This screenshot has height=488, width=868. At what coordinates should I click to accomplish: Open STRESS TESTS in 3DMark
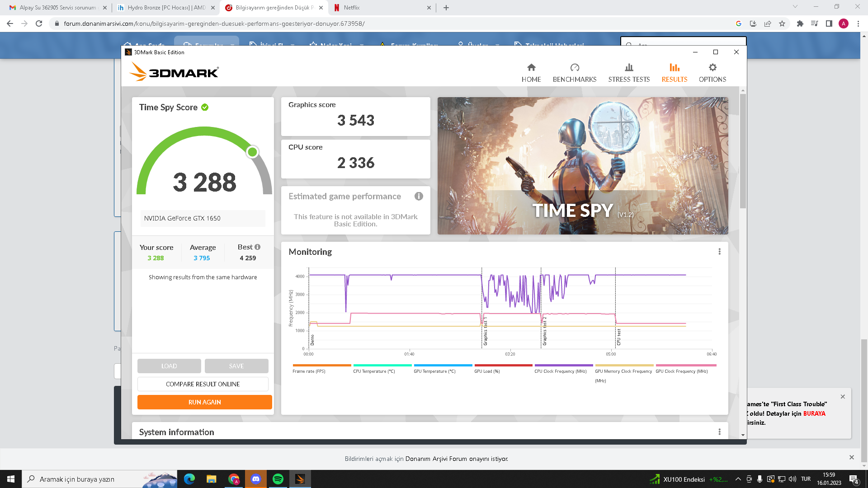pyautogui.click(x=629, y=73)
